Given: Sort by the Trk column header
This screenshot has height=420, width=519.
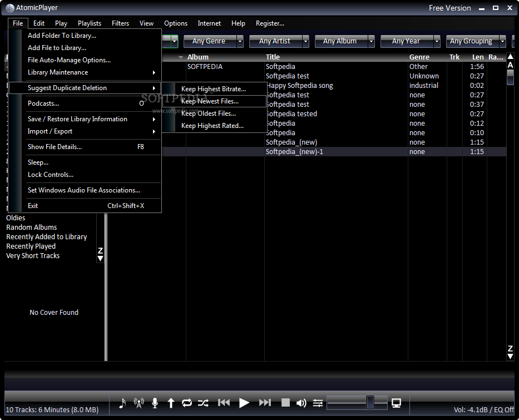Looking at the screenshot, I should (x=454, y=57).
